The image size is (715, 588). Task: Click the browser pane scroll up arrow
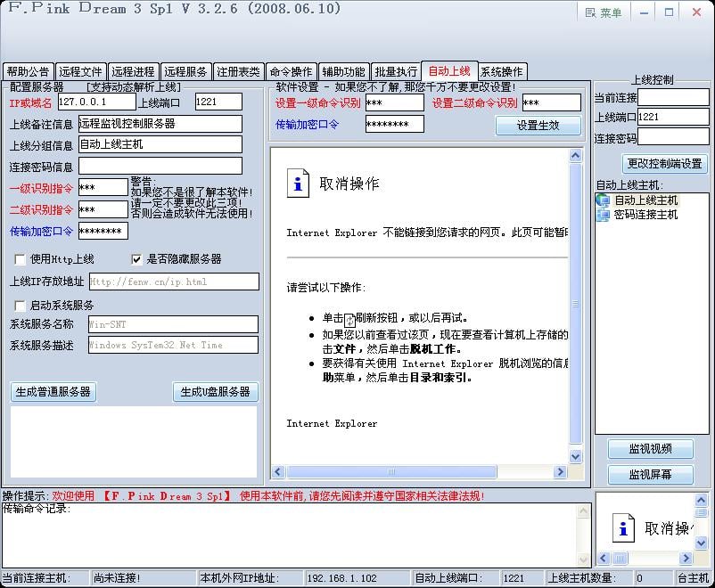576,156
